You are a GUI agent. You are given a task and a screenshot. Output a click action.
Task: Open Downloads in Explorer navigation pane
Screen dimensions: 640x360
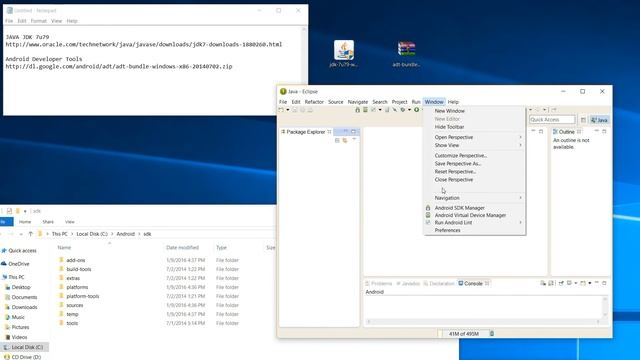pos(24,307)
